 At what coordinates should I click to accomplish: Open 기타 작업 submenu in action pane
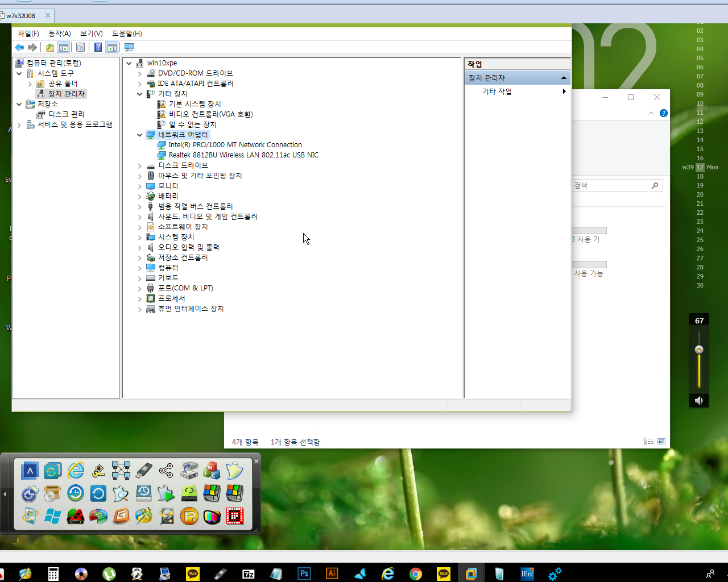pos(517,91)
